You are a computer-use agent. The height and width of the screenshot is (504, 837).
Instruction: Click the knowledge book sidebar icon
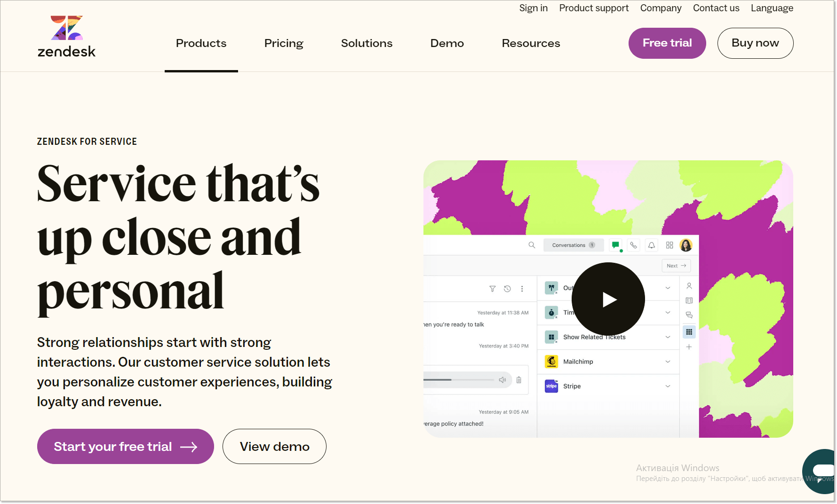click(x=689, y=300)
